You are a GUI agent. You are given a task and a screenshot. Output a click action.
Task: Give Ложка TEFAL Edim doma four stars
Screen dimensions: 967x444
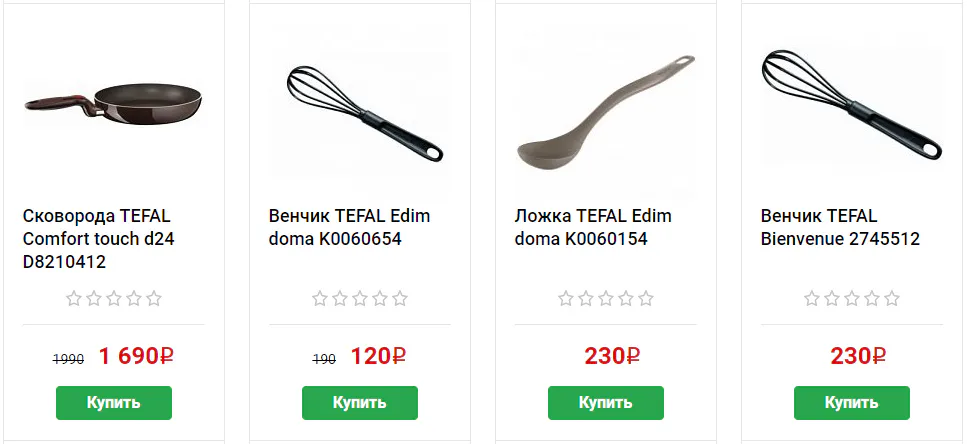[625, 299]
